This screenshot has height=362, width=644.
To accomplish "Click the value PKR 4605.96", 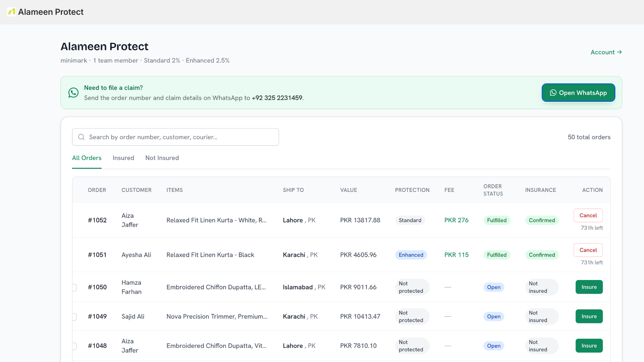I will tap(358, 255).
